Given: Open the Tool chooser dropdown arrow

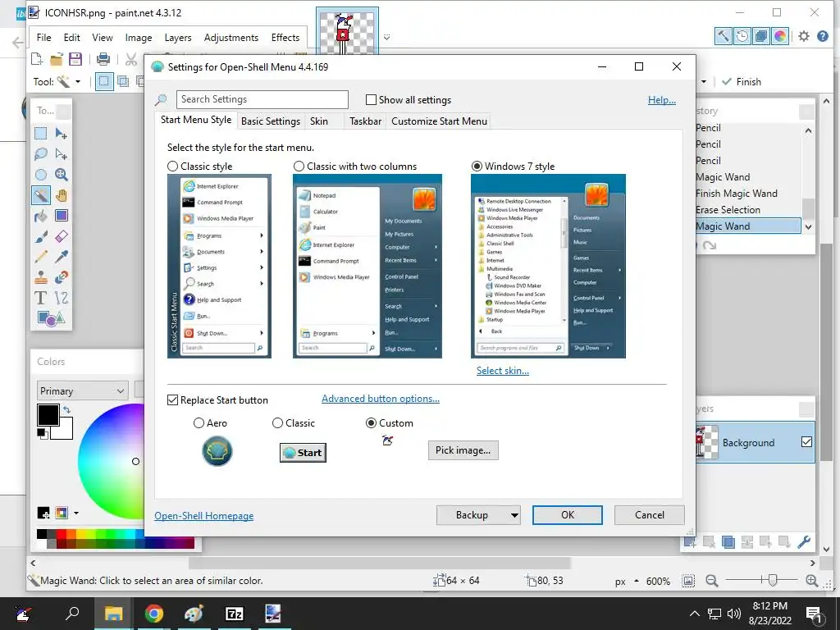Looking at the screenshot, I should 78,82.
